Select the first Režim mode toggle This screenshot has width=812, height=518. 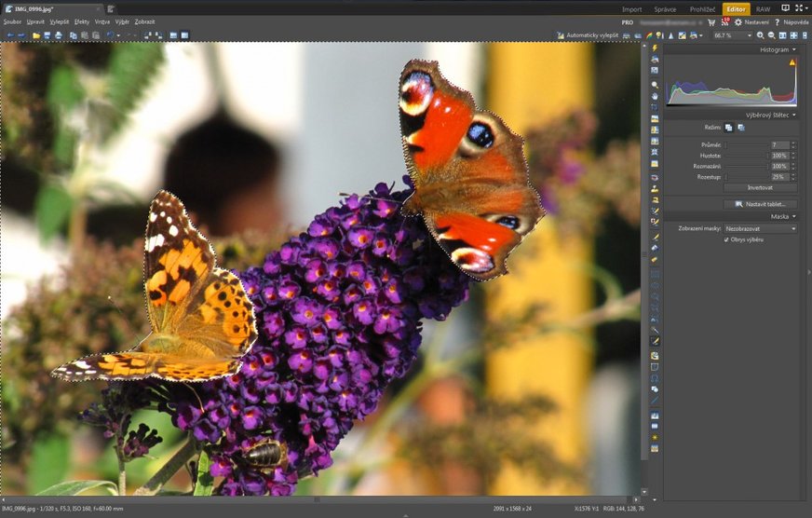coord(729,128)
